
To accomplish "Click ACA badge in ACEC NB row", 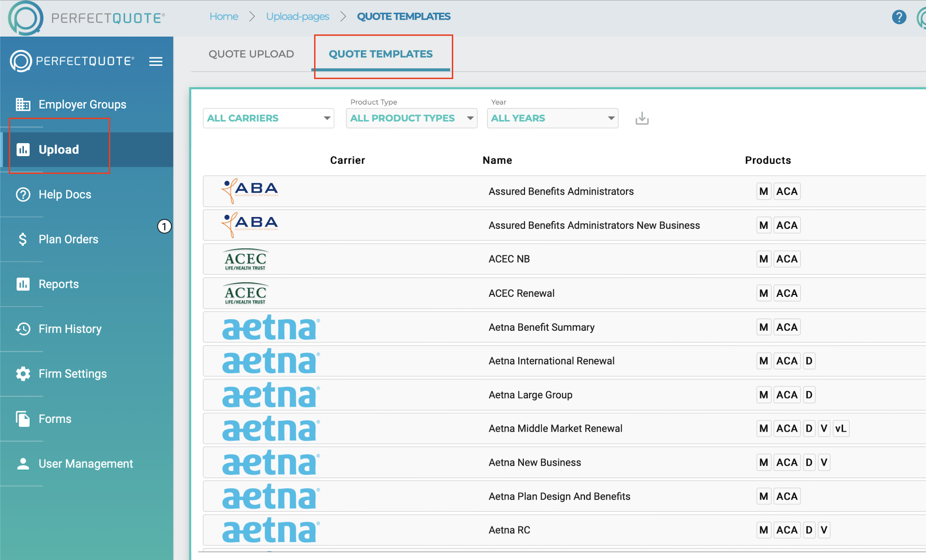I will (787, 259).
